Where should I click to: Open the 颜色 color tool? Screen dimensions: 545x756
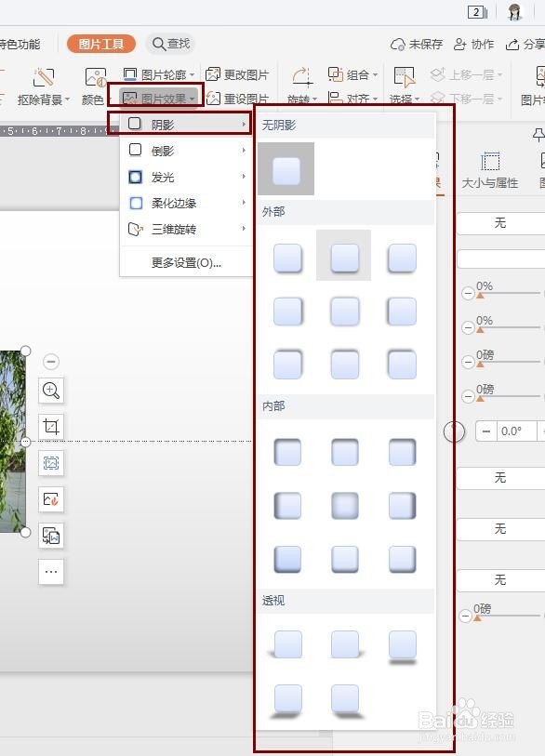pyautogui.click(x=94, y=86)
